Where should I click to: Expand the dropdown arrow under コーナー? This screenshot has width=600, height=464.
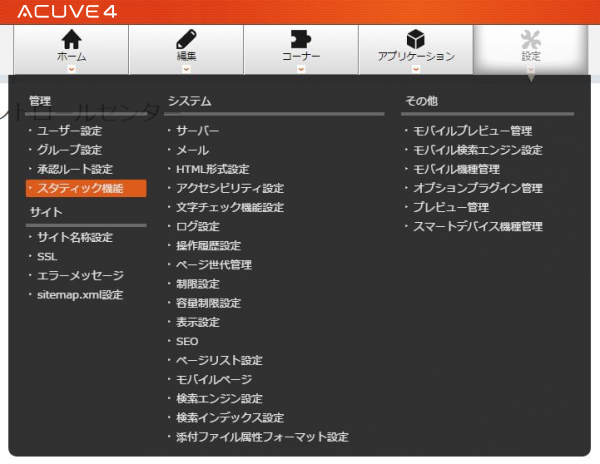(301, 69)
